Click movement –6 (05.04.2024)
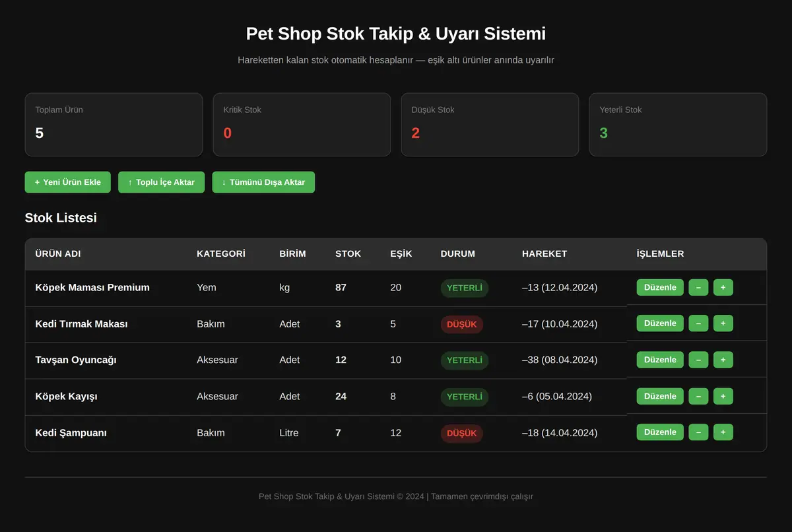 (x=557, y=397)
